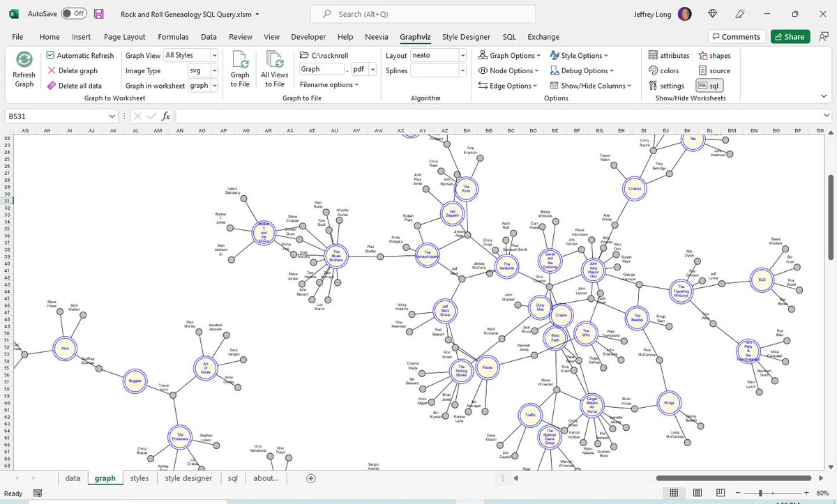Zoom out with the minus button
837x504 pixels.
coord(737,493)
